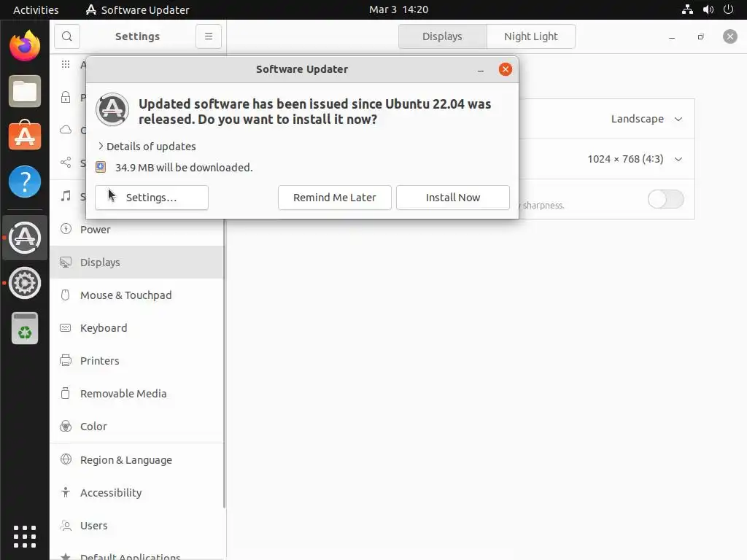Show Applications grid in the dock
Viewport: 747px width, 560px height.
click(25, 537)
